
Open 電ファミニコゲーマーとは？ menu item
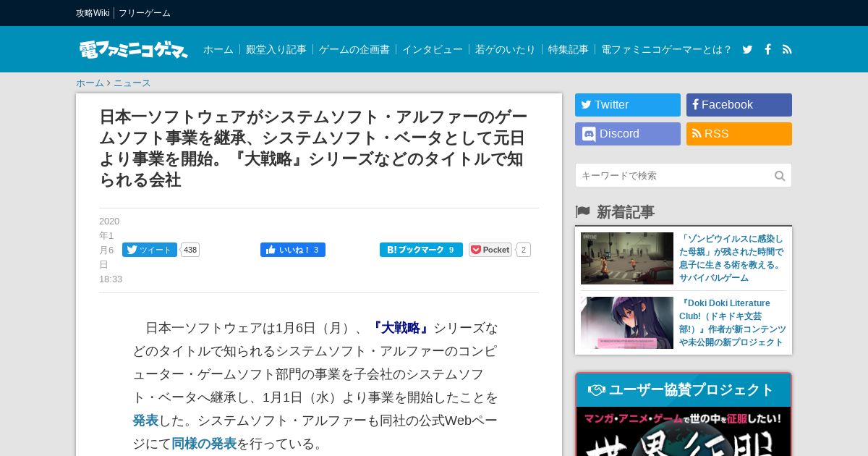tap(666, 49)
